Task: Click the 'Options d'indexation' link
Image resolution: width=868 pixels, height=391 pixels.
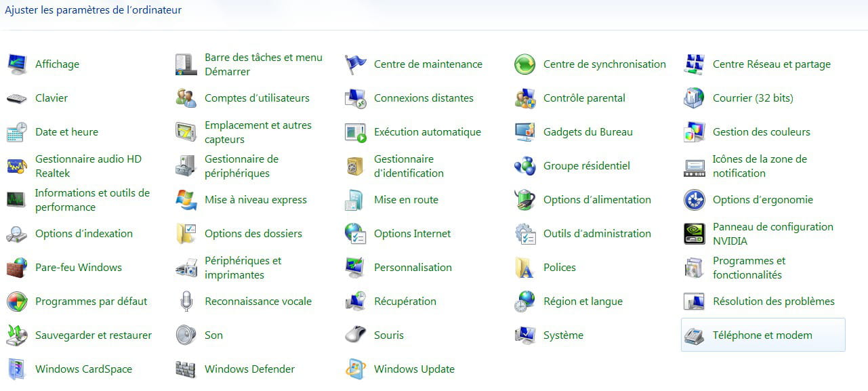Action: point(84,234)
